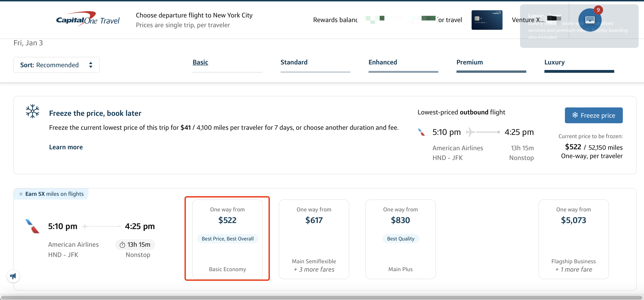Image resolution: width=644 pixels, height=300 pixels.
Task: Click the Venture X card image
Action: 487,20
